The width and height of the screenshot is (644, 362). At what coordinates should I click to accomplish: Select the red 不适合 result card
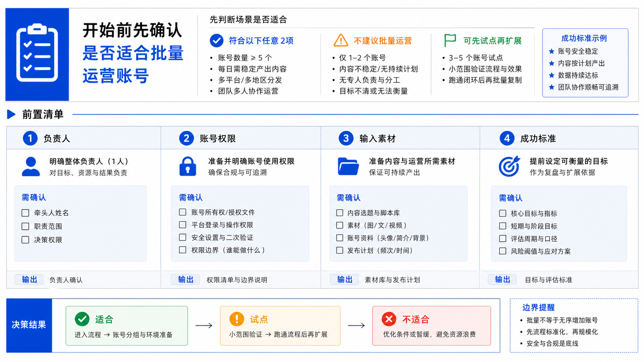(432, 325)
